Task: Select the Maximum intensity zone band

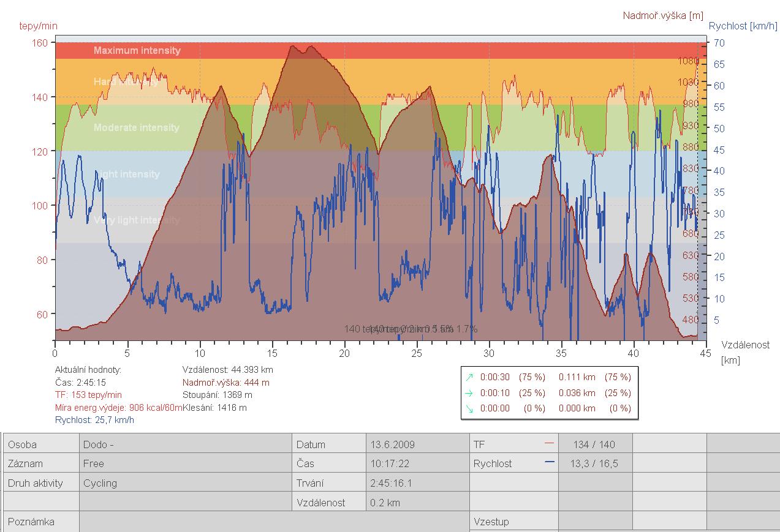Action: click(x=137, y=50)
